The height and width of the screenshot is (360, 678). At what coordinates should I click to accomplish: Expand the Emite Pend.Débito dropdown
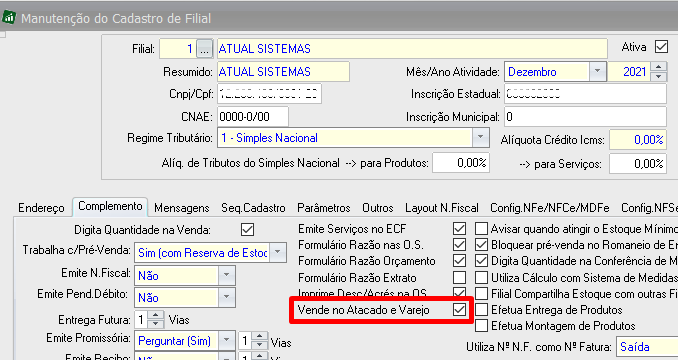(x=227, y=297)
